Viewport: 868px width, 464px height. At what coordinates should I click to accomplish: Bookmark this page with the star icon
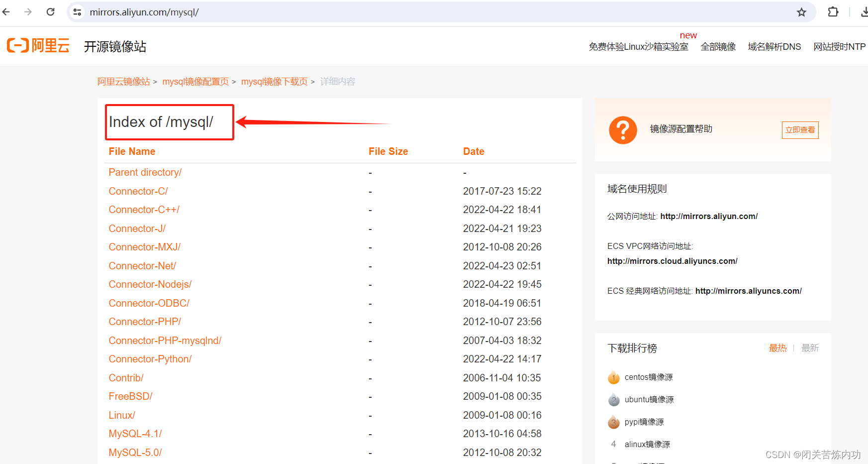coord(801,12)
